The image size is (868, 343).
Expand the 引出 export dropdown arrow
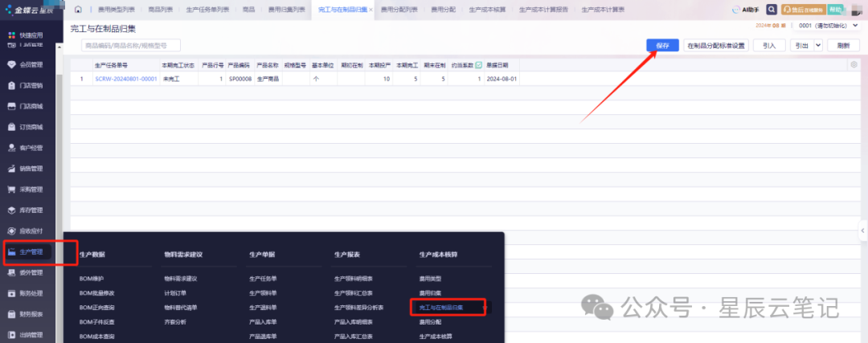pos(817,46)
